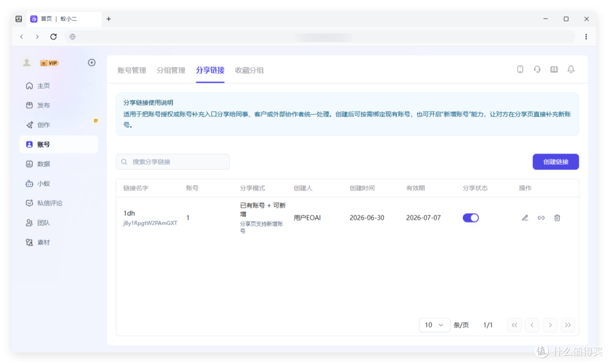Viewport: 608px width, 364px height.
Task: Click the browser address bar
Action: click(x=320, y=37)
